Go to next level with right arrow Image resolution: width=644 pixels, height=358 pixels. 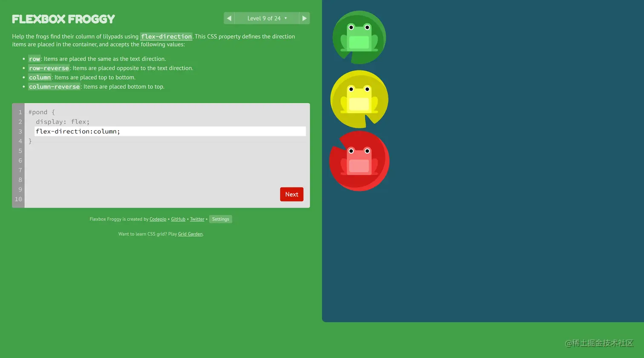coord(304,18)
